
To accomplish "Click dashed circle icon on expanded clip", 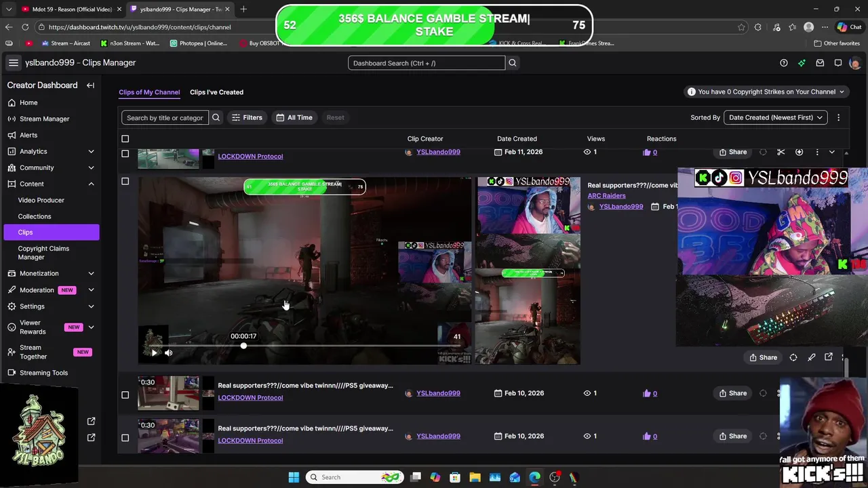I will 793,357.
